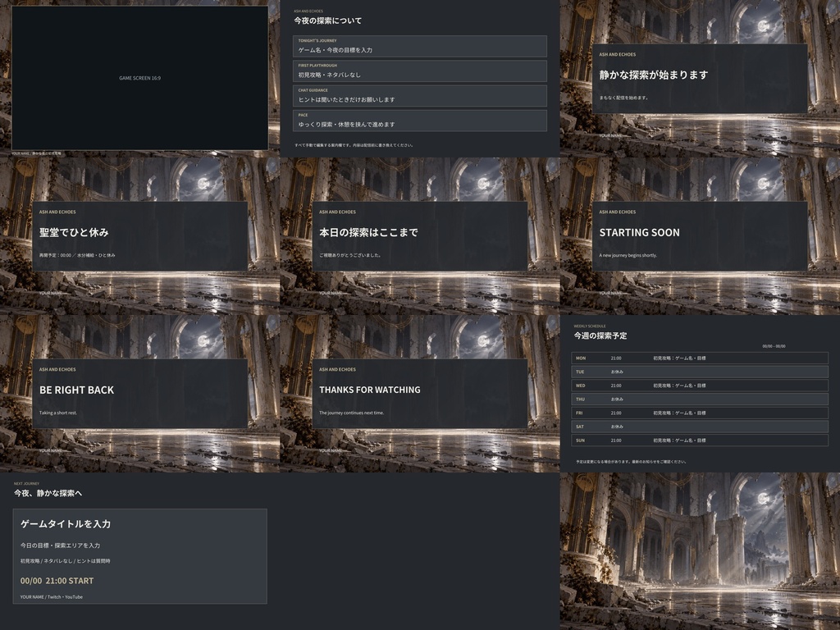Choose the 聖堂でひと休み break screen
The image size is (840, 630).
pyautogui.click(x=139, y=236)
